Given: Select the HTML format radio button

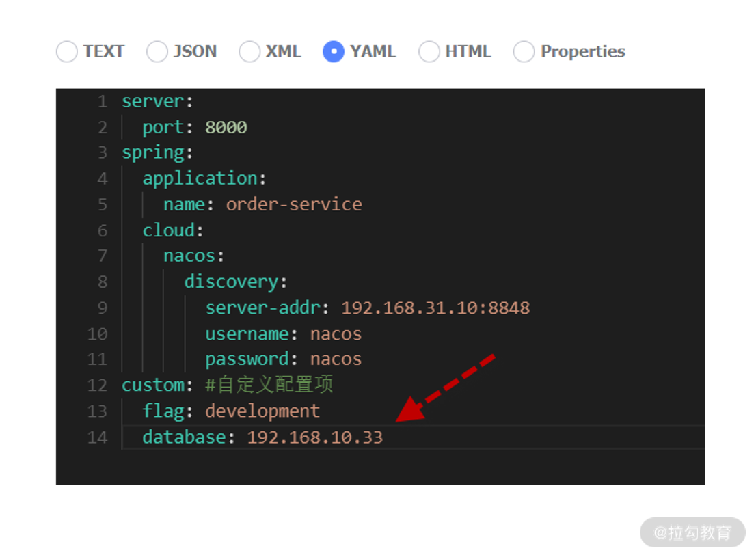Looking at the screenshot, I should click(429, 52).
